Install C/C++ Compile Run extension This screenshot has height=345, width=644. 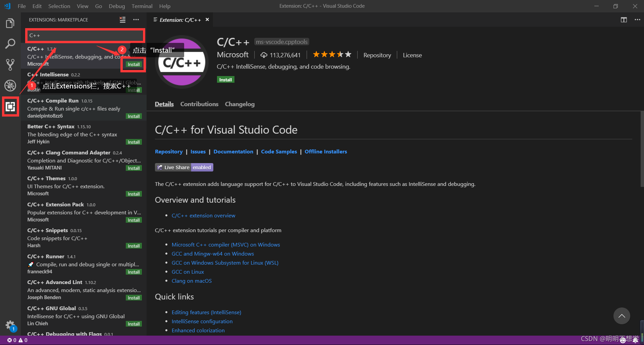pos(133,116)
